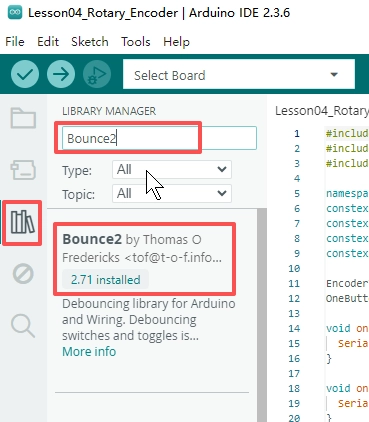Open the Tools menu

pyautogui.click(x=136, y=42)
